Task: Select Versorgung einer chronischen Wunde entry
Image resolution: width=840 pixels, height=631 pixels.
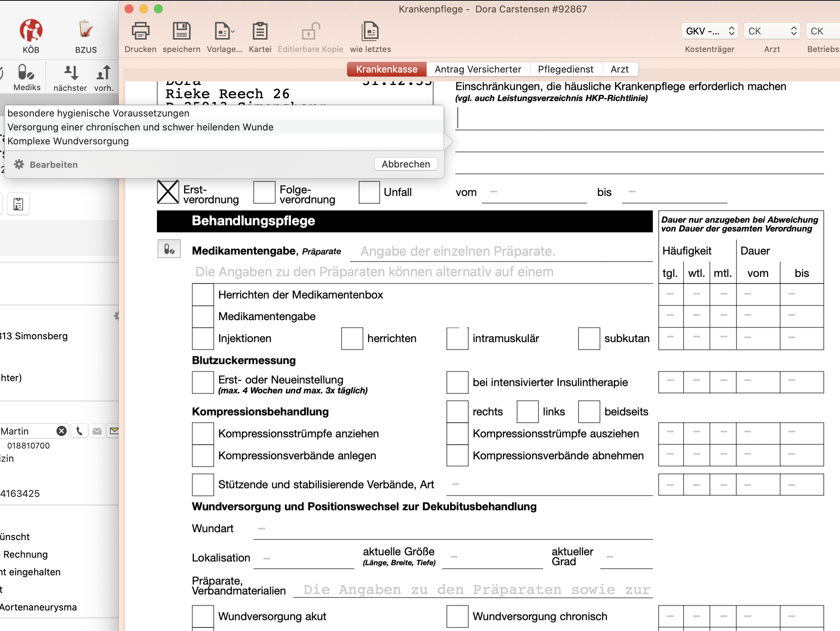Action: coord(224,127)
